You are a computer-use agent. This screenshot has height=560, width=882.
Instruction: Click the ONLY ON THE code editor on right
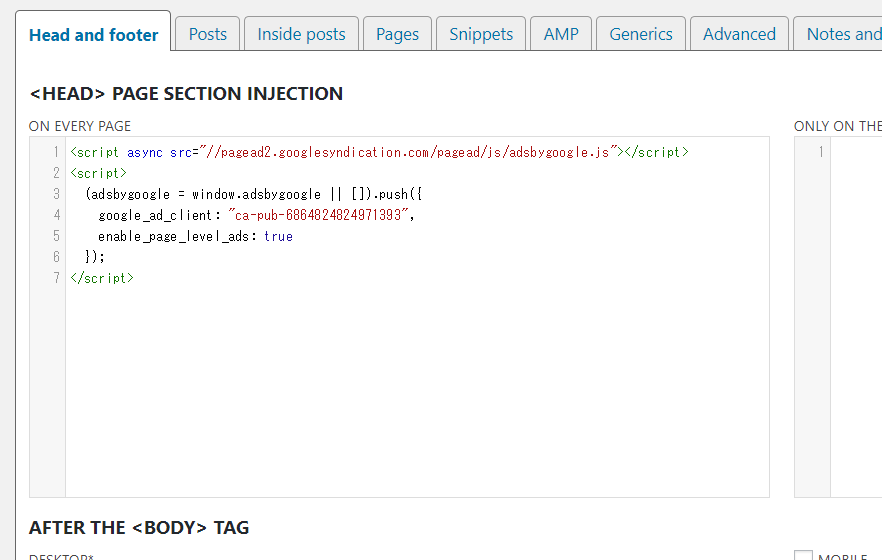coord(838,317)
